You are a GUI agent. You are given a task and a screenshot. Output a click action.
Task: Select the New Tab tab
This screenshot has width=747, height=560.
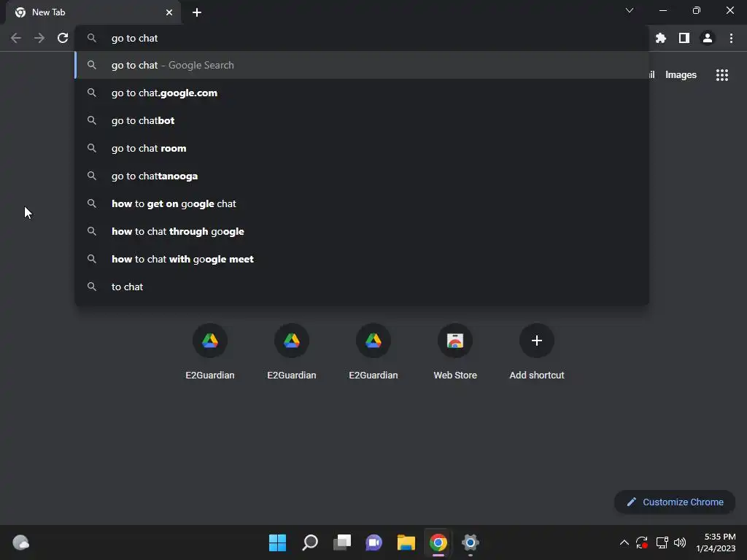click(93, 12)
